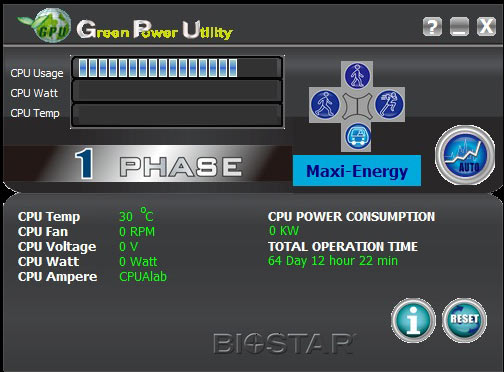The height and width of the screenshot is (372, 504).
Task: Click the CPU Watt meter bar
Action: point(177,91)
